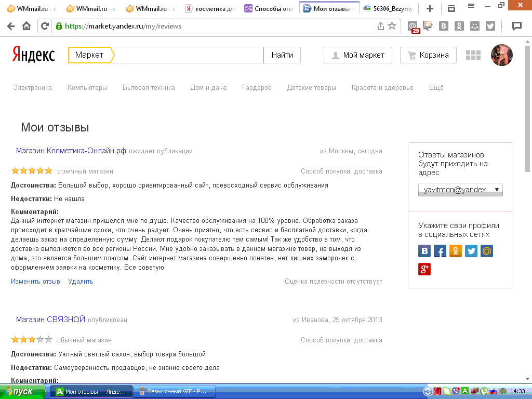Expand the Ещё category menu

436,87
